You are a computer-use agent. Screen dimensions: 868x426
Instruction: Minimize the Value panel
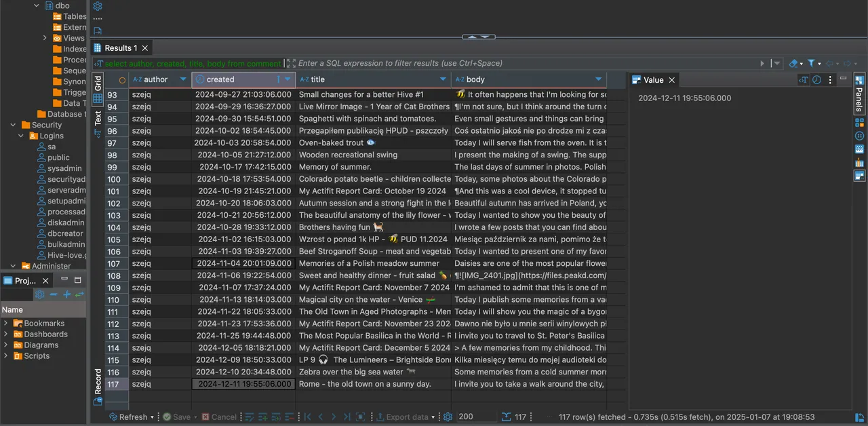point(844,78)
